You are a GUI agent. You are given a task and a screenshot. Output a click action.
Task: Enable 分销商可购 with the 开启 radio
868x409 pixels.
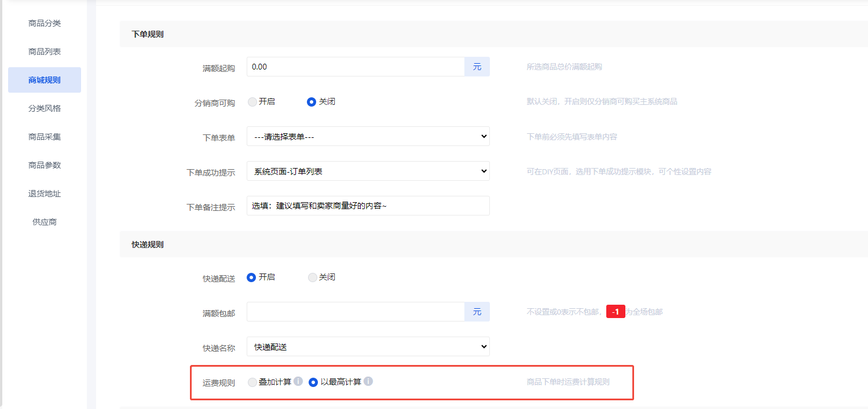click(252, 101)
